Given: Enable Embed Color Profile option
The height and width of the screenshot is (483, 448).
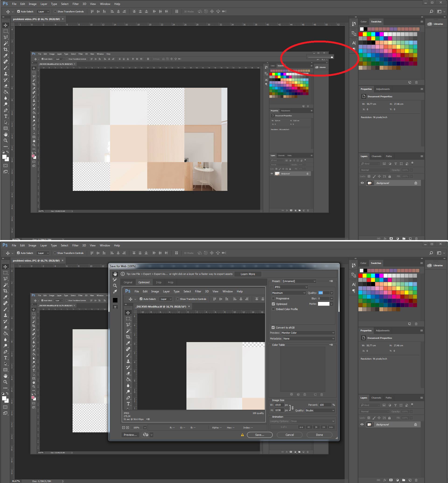Looking at the screenshot, I should [x=273, y=309].
